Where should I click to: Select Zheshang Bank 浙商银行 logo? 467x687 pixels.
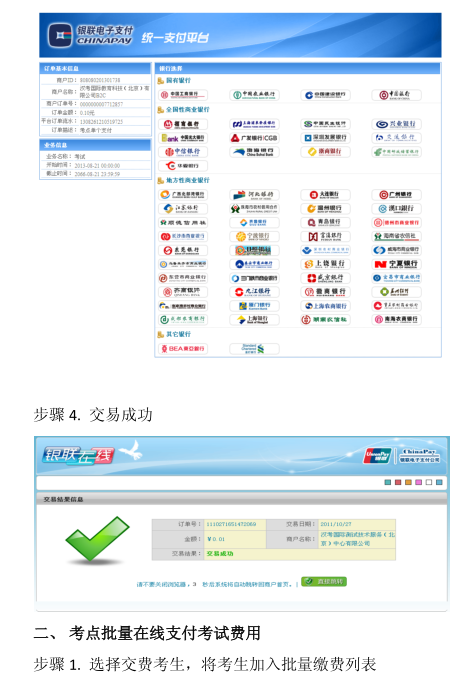pos(325,152)
